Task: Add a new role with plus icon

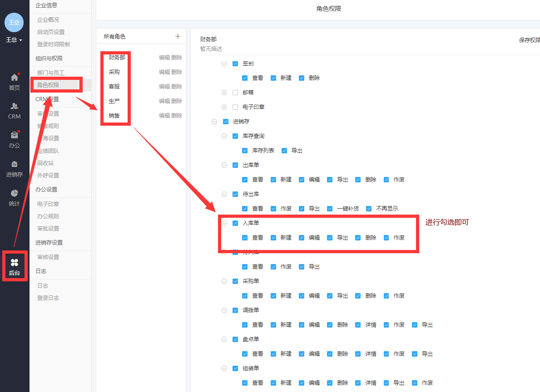Action: [x=178, y=36]
